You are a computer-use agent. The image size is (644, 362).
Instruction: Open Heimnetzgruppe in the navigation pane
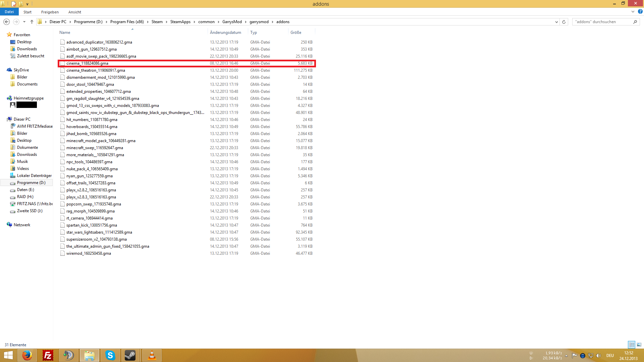(x=29, y=98)
